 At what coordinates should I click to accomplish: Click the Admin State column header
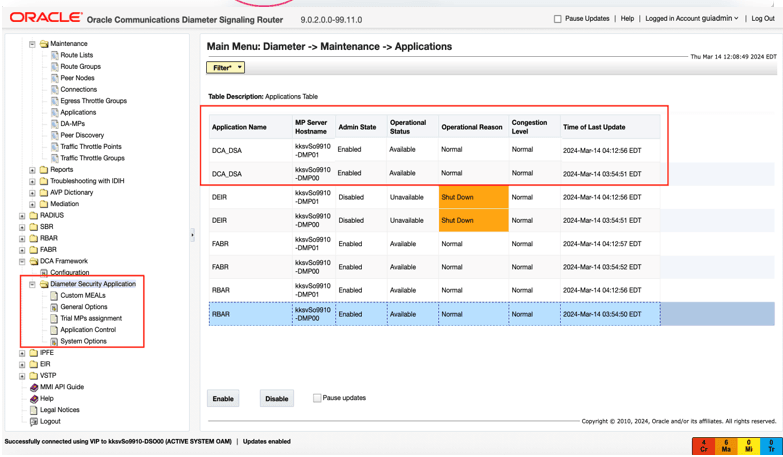361,127
